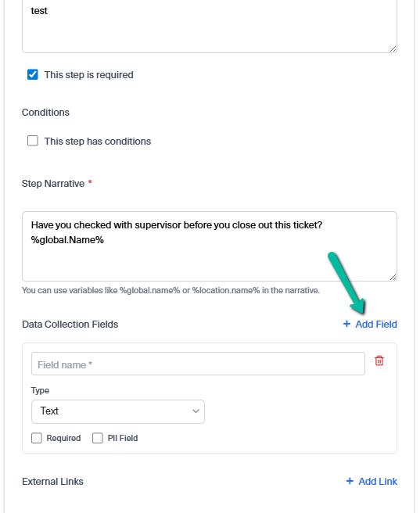Grab the Step Narrative resize handle

click(x=393, y=277)
